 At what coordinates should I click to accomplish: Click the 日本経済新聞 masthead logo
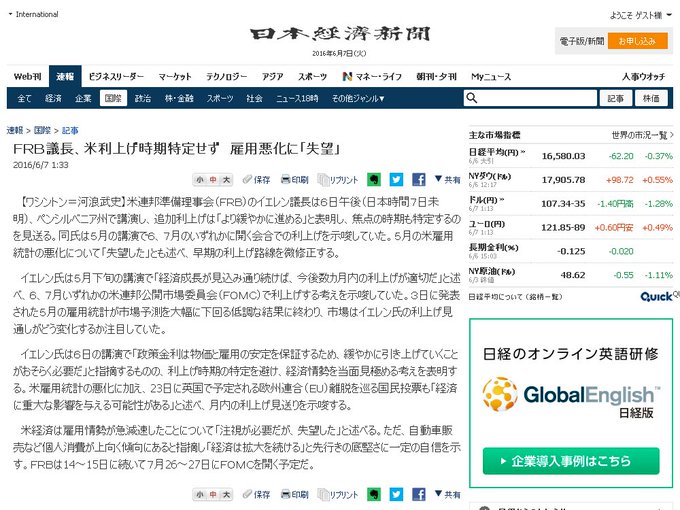[340, 34]
